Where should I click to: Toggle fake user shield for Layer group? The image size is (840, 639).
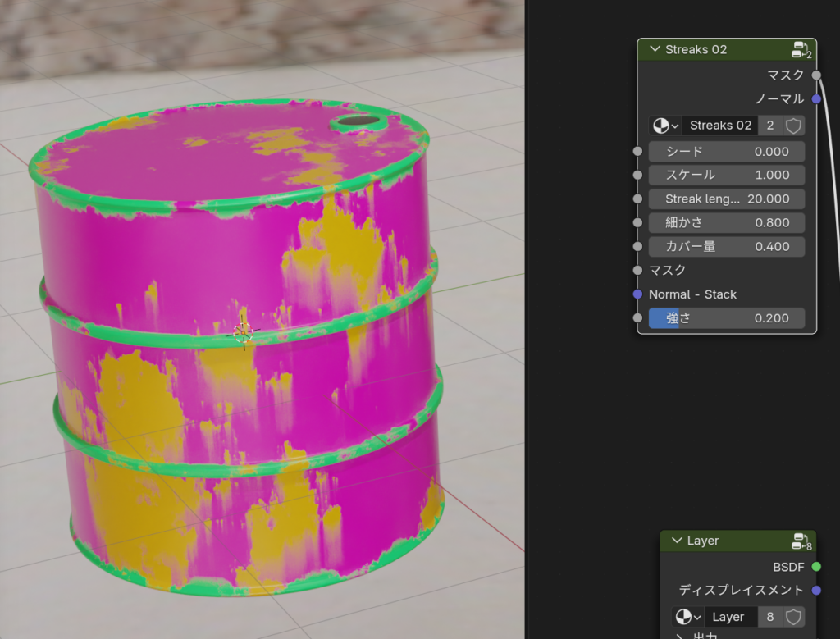pyautogui.click(x=793, y=617)
